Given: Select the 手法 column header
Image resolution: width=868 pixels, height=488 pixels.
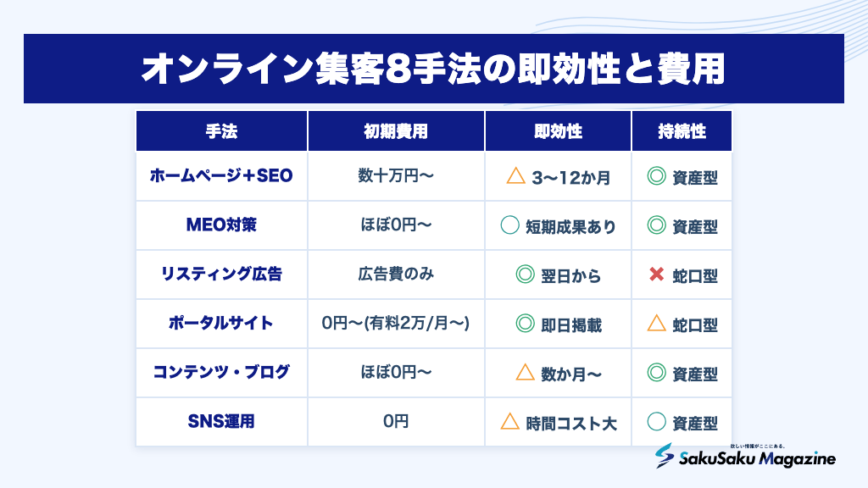Looking at the screenshot, I should [x=221, y=131].
